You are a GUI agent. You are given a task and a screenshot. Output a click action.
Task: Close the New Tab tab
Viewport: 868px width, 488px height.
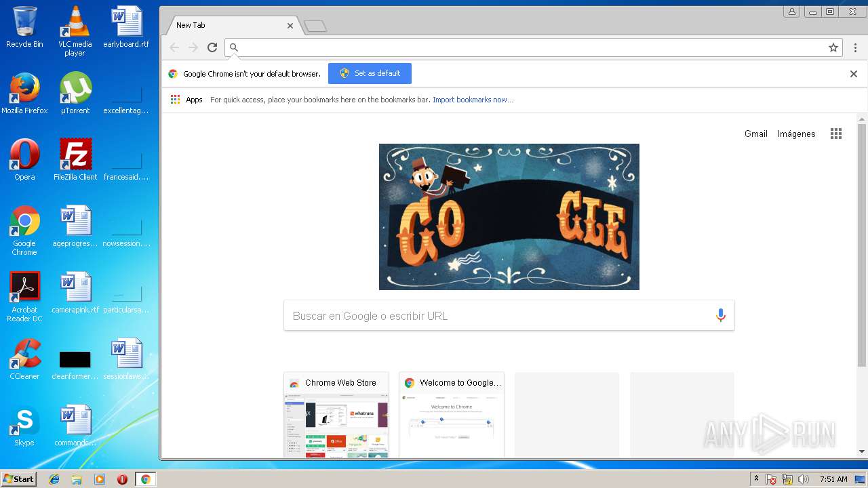tap(290, 26)
